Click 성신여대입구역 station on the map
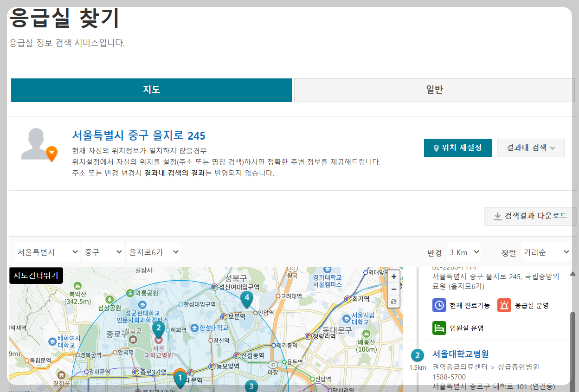 tap(235, 287)
